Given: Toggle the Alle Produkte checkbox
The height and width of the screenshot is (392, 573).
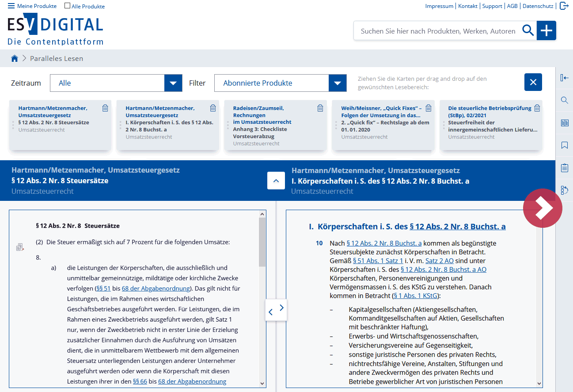Looking at the screenshot, I should coord(67,6).
